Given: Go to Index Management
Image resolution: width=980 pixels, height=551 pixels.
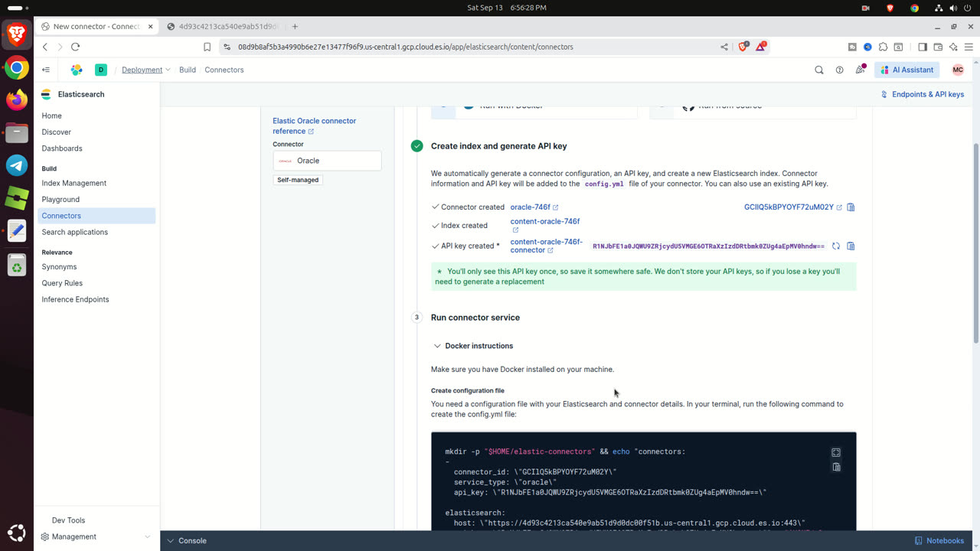Looking at the screenshot, I should click(x=74, y=183).
